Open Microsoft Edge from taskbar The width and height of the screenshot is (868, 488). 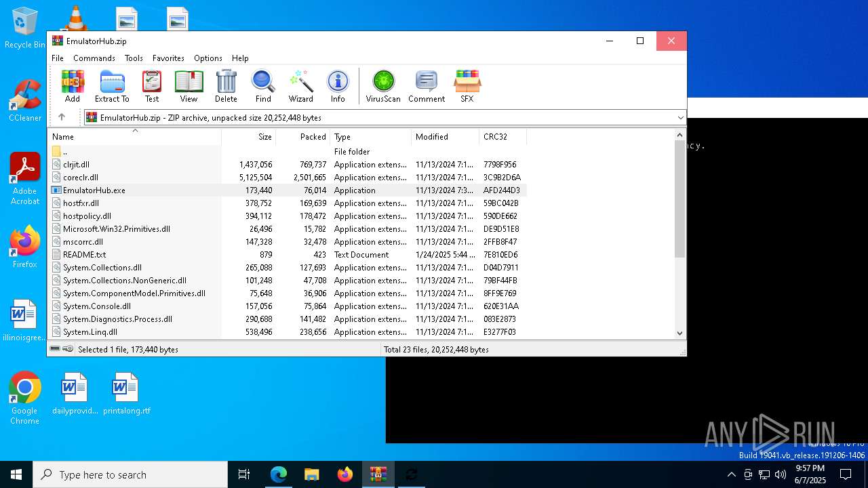[x=279, y=474]
